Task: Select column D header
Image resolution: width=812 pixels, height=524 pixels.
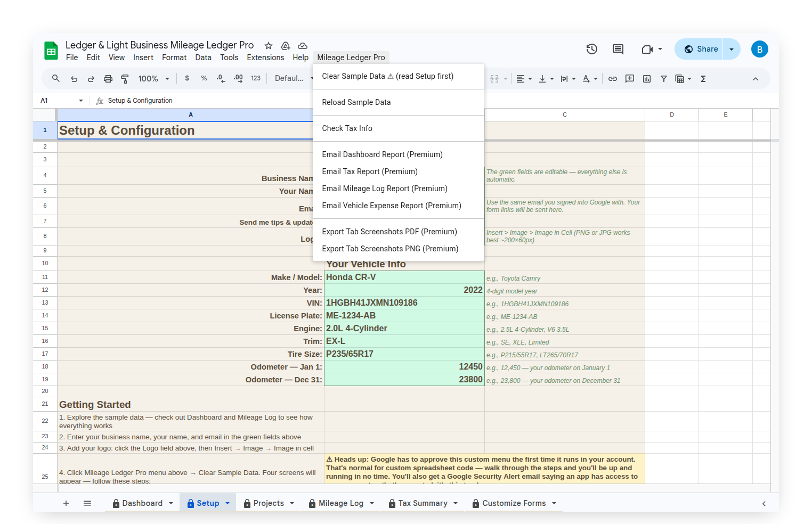Action: pos(672,114)
